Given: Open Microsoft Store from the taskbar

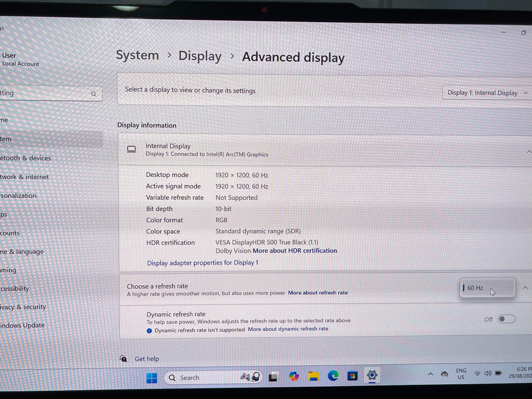Looking at the screenshot, I should click(352, 376).
